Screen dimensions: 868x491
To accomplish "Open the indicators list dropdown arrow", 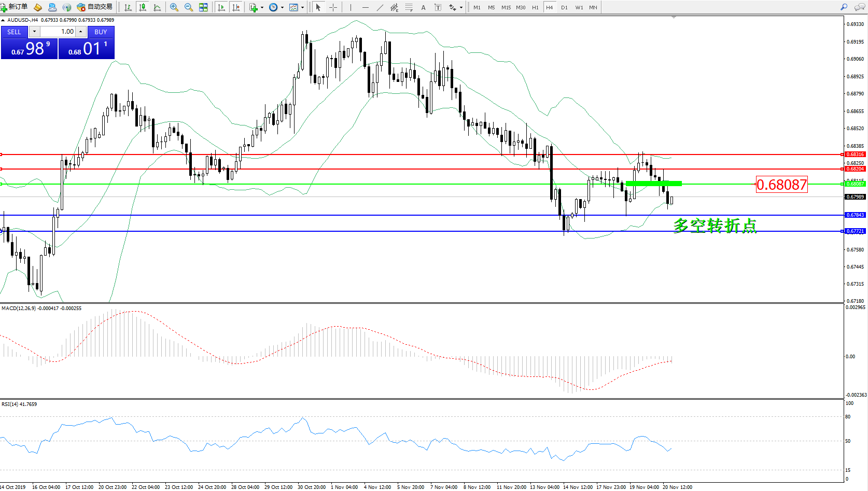I will tap(262, 7).
